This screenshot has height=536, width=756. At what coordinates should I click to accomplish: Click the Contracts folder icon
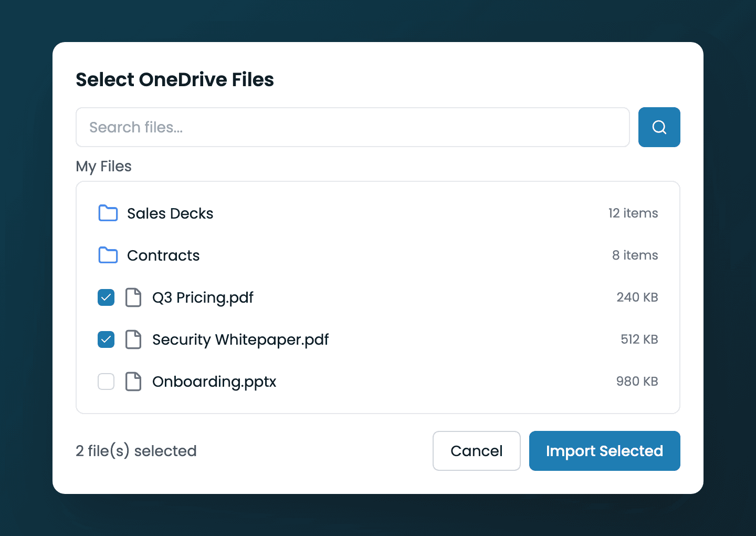click(x=108, y=255)
